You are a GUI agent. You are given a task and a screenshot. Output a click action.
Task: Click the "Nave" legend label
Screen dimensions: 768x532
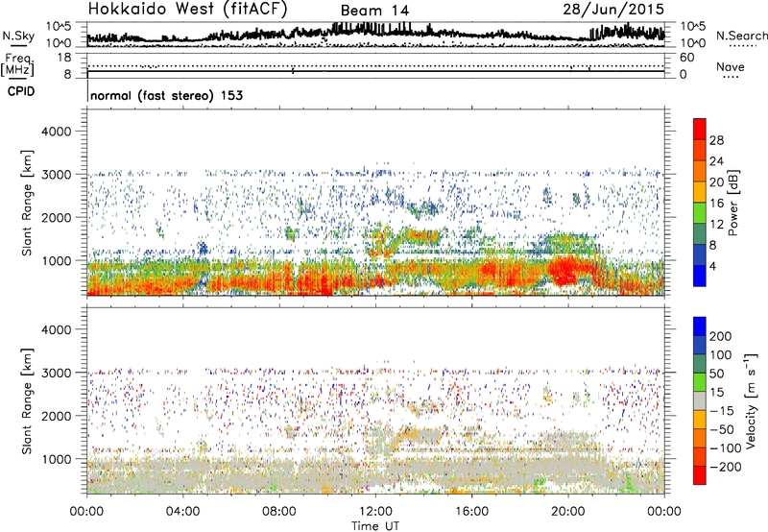click(x=731, y=66)
